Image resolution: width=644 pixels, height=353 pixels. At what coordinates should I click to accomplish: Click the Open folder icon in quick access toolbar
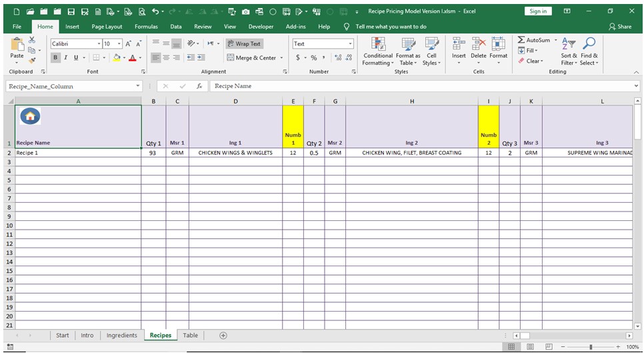point(30,11)
